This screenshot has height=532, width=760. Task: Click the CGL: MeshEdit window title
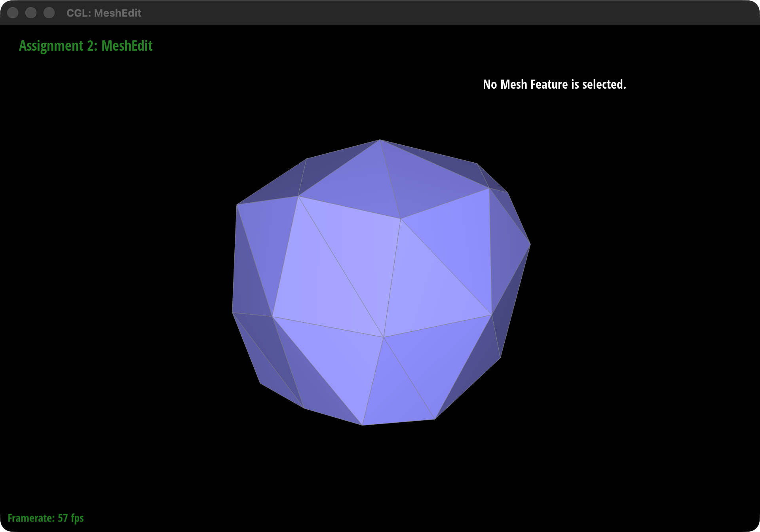click(104, 13)
